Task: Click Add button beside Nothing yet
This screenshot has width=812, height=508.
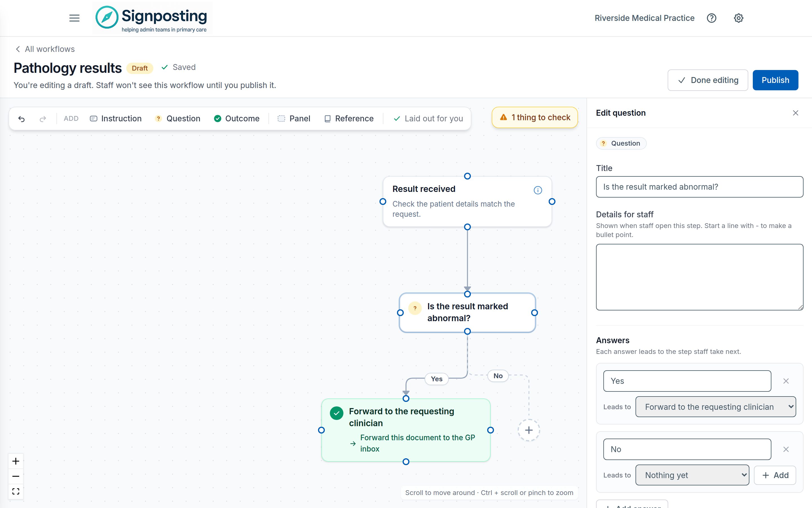Action: tap(775, 475)
